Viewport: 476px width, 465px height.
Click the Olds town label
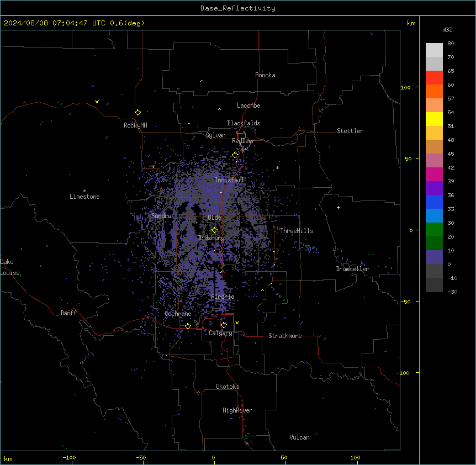(214, 218)
